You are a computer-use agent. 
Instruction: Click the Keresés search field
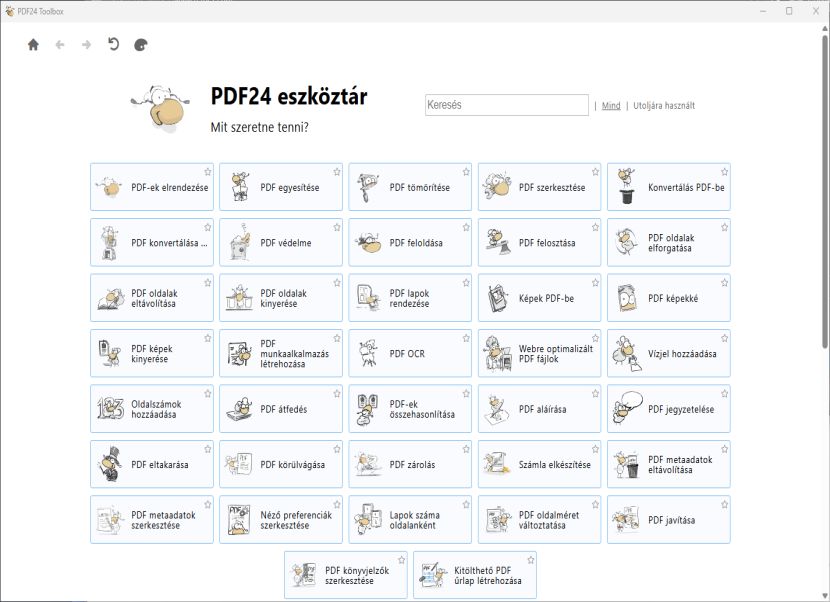(x=507, y=105)
